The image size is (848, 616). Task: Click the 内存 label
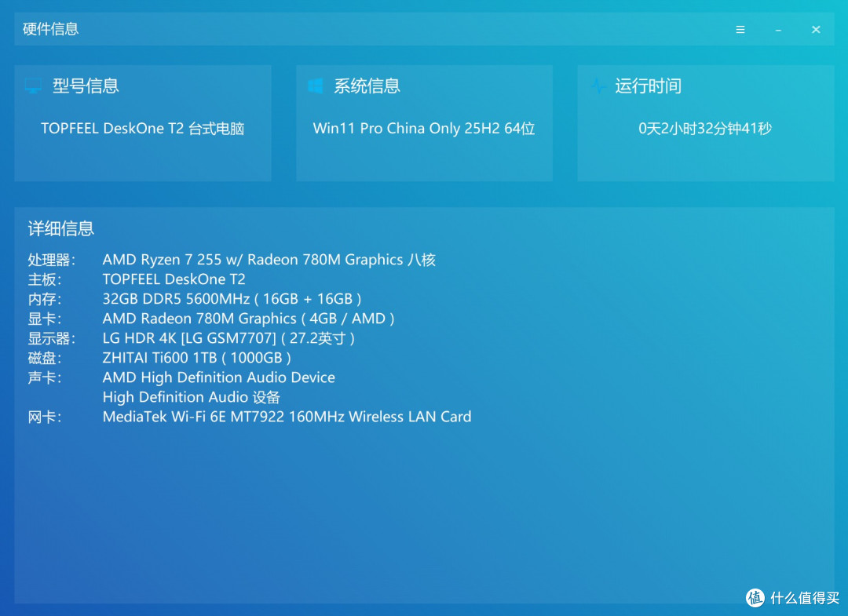click(44, 299)
